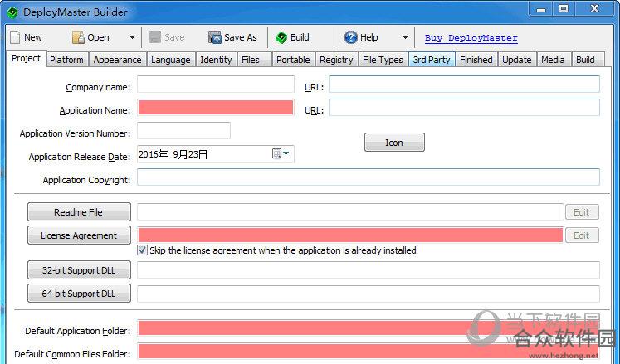
Task: Switch to the 3rd Party tab
Action: click(x=432, y=60)
